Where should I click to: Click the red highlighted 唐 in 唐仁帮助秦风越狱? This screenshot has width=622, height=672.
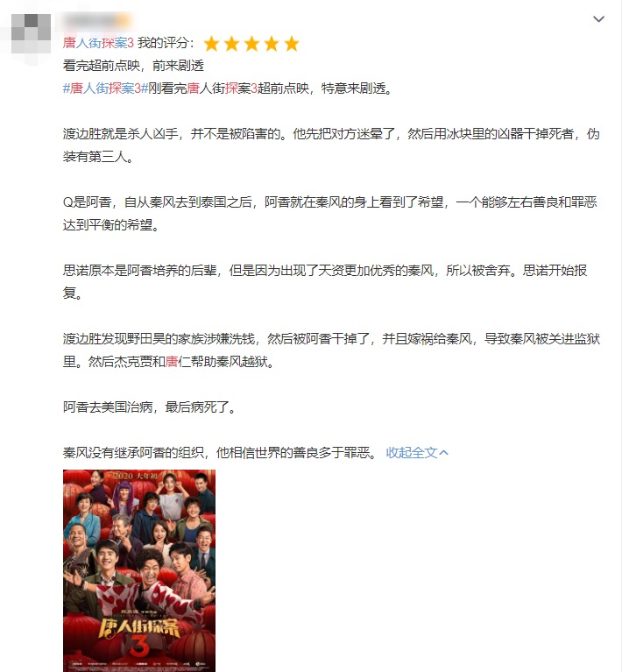pos(172,362)
